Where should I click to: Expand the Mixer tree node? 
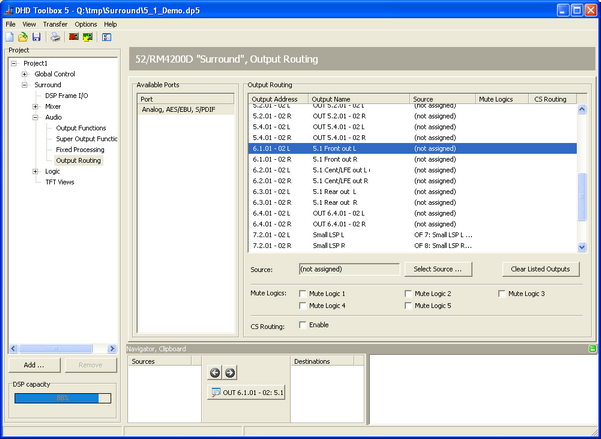coord(36,106)
